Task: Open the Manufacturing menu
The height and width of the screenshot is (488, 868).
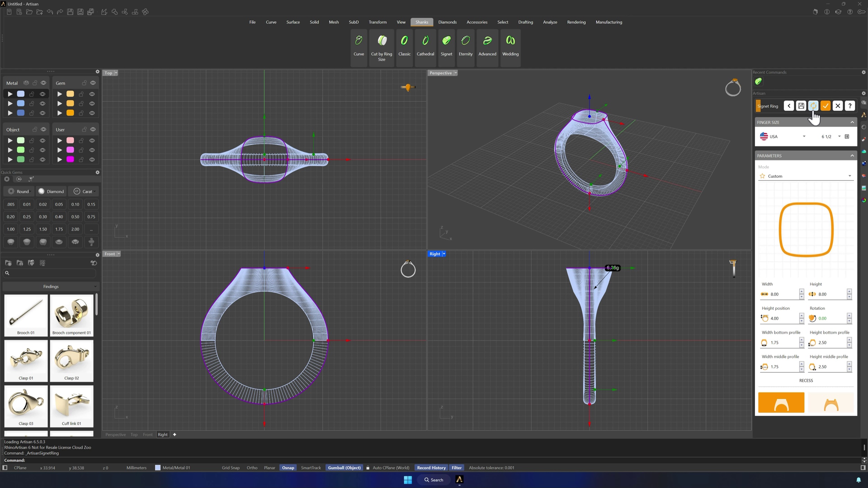Action: [x=609, y=22]
